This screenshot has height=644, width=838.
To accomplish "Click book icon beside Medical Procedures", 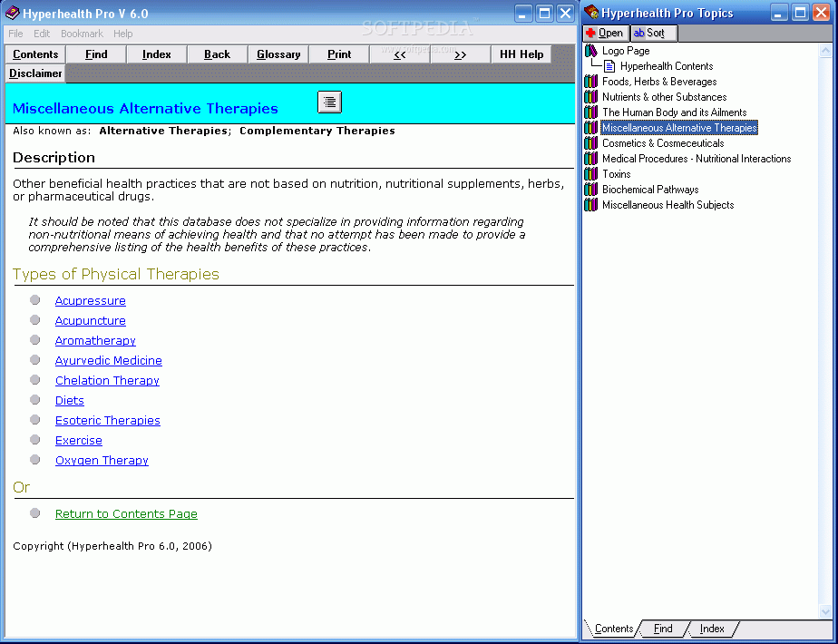I will point(590,159).
